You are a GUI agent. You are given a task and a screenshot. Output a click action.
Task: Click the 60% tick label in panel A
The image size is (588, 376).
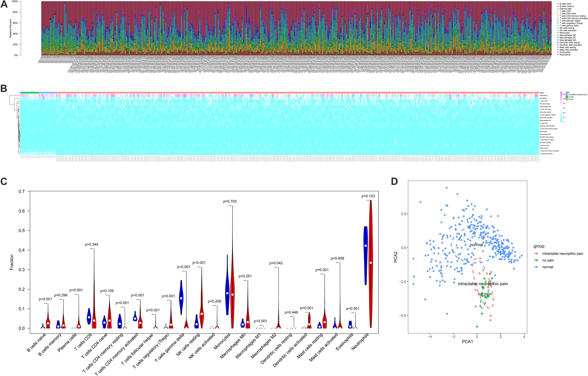tap(15, 23)
